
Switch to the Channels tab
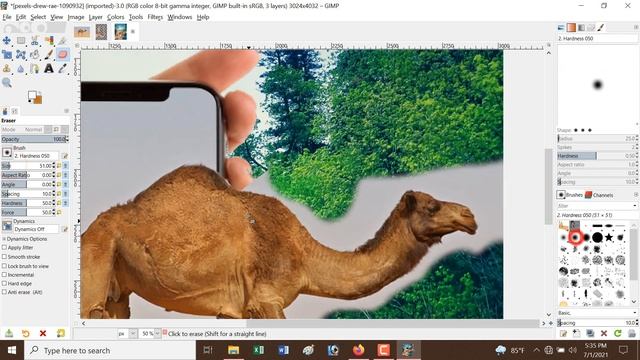tap(599, 195)
